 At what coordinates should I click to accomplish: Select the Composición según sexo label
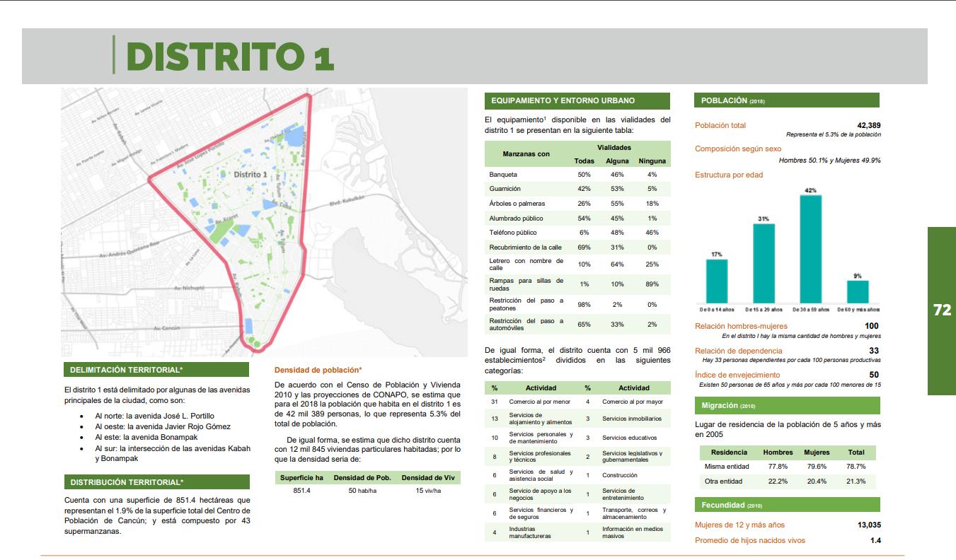click(738, 149)
